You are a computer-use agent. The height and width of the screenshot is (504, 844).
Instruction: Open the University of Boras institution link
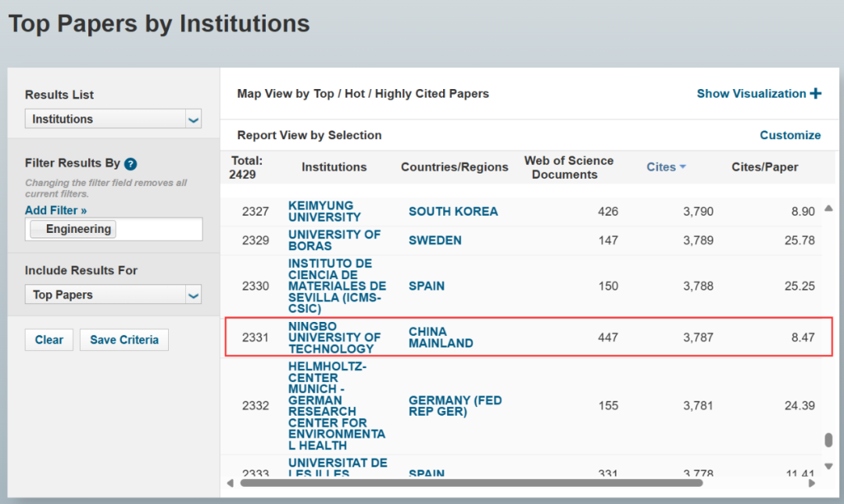point(334,240)
